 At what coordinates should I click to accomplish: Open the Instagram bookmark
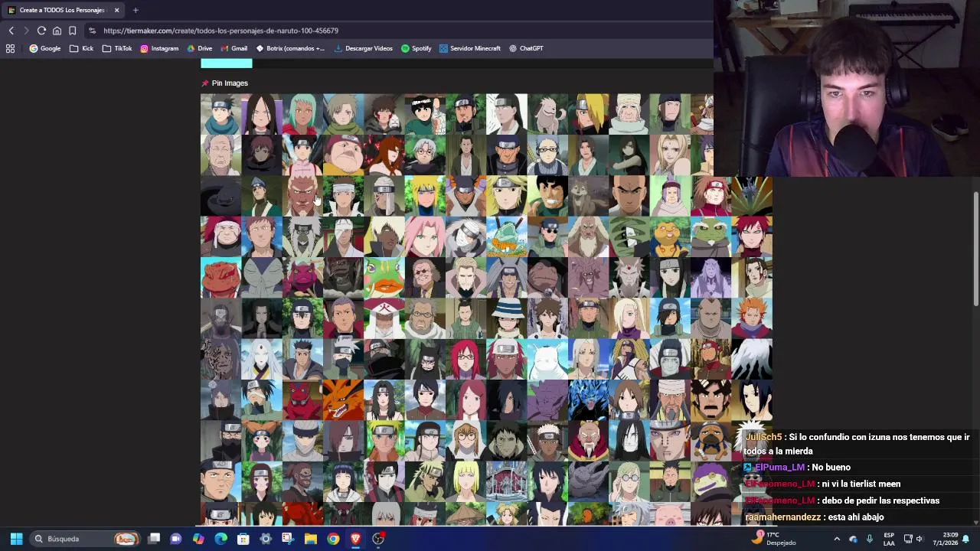coord(159,48)
